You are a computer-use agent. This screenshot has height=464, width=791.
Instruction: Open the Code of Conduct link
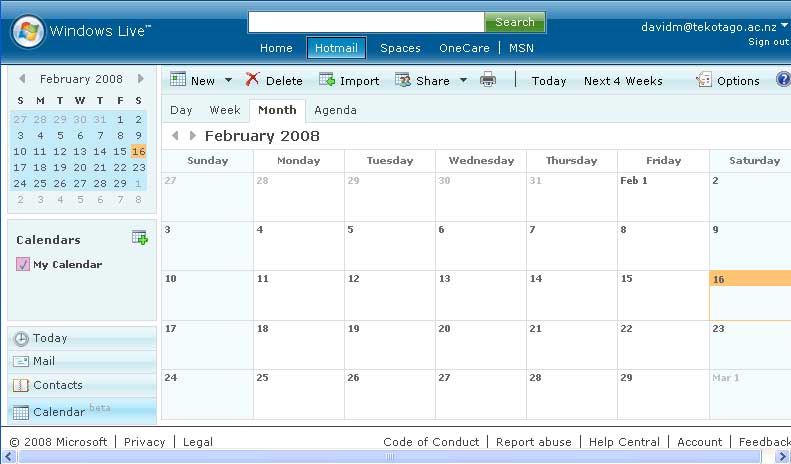(x=431, y=442)
